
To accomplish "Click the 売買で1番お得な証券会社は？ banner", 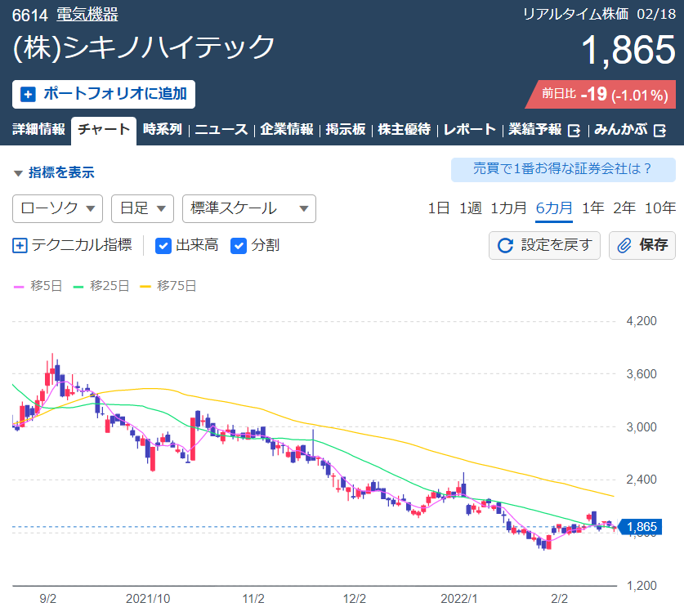I will 563,170.
